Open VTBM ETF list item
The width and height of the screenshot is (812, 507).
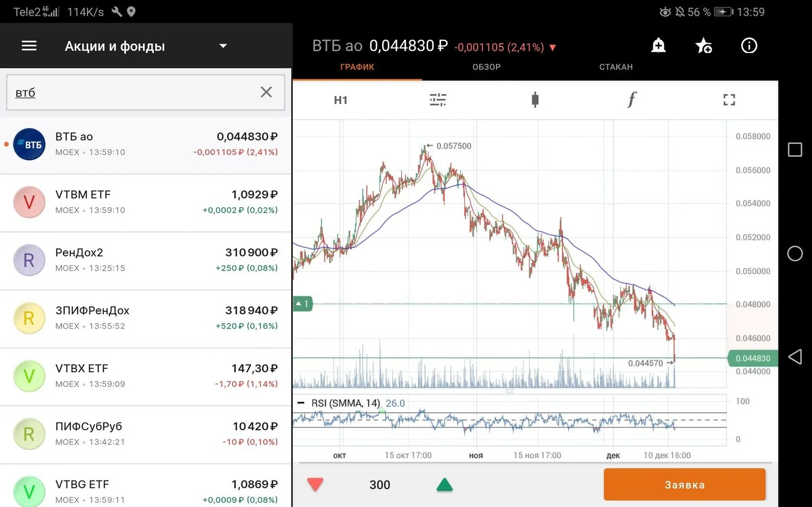click(x=146, y=203)
